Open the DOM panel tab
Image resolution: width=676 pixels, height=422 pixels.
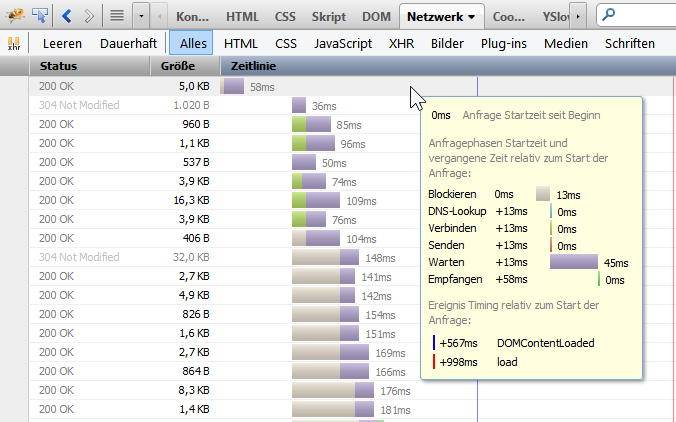click(x=376, y=17)
